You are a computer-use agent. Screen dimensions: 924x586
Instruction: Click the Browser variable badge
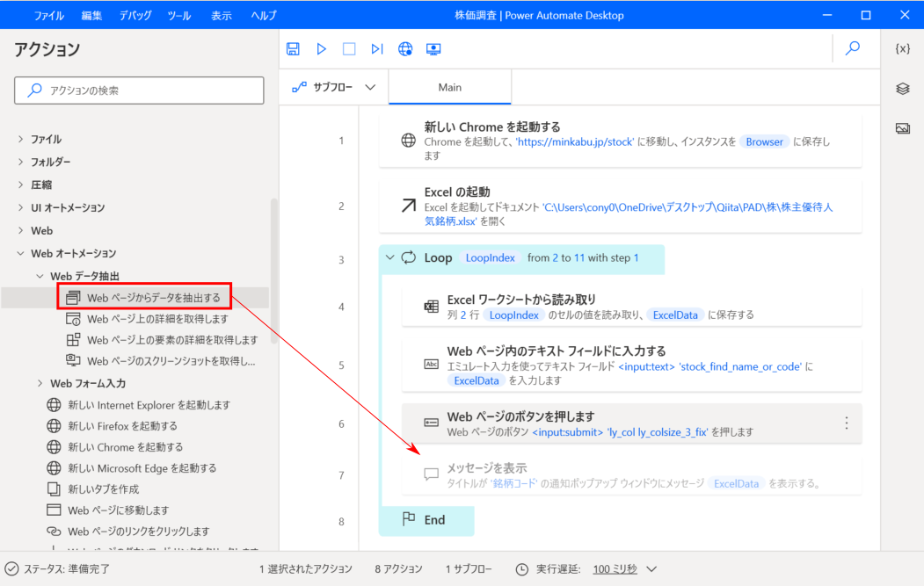(x=764, y=142)
